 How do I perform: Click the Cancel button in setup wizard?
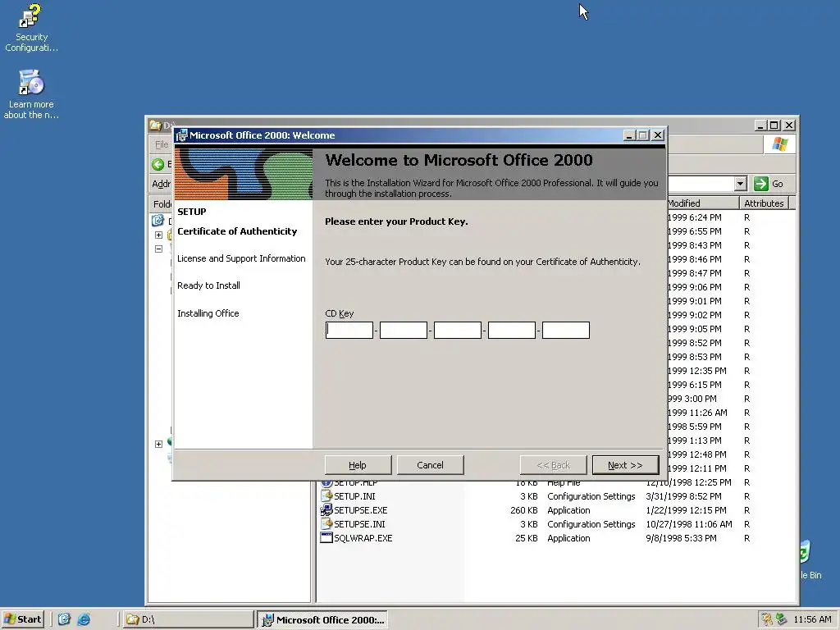[x=430, y=465]
